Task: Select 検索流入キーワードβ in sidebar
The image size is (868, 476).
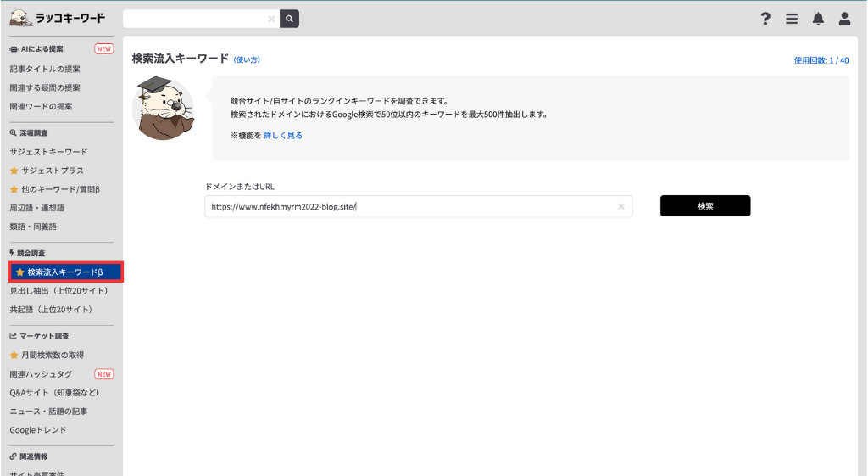Action: pyautogui.click(x=66, y=272)
